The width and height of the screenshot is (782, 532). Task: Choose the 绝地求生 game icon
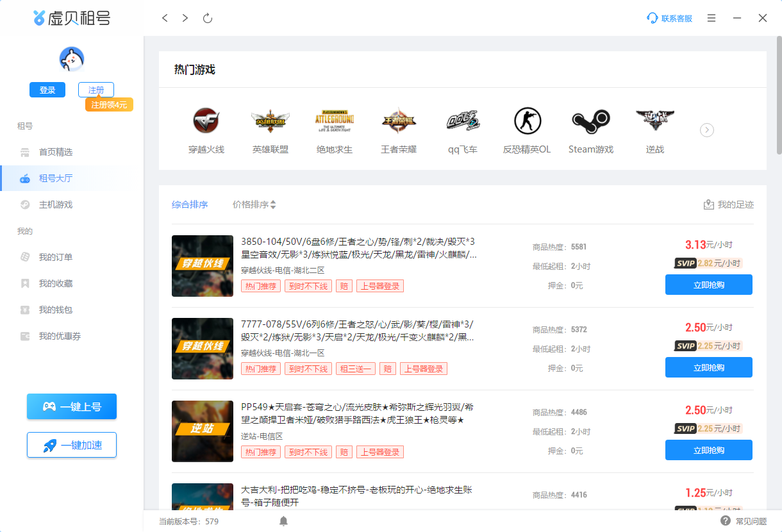pyautogui.click(x=334, y=121)
